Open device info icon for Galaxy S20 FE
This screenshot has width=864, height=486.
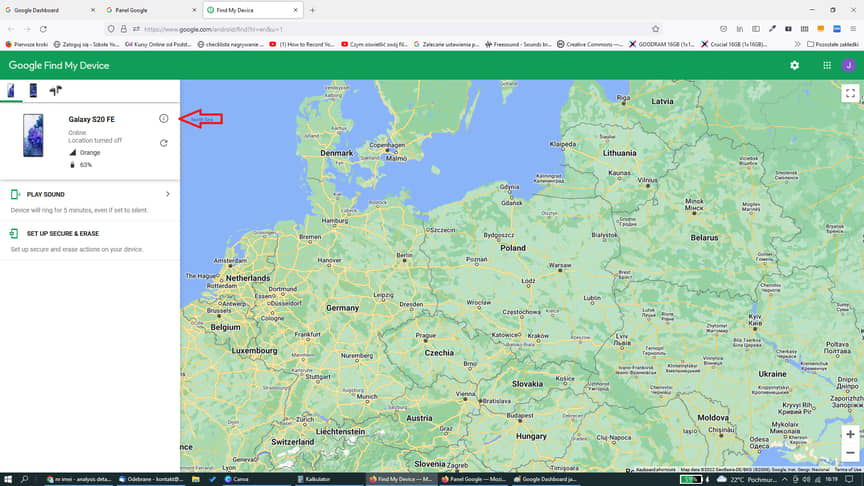click(164, 118)
